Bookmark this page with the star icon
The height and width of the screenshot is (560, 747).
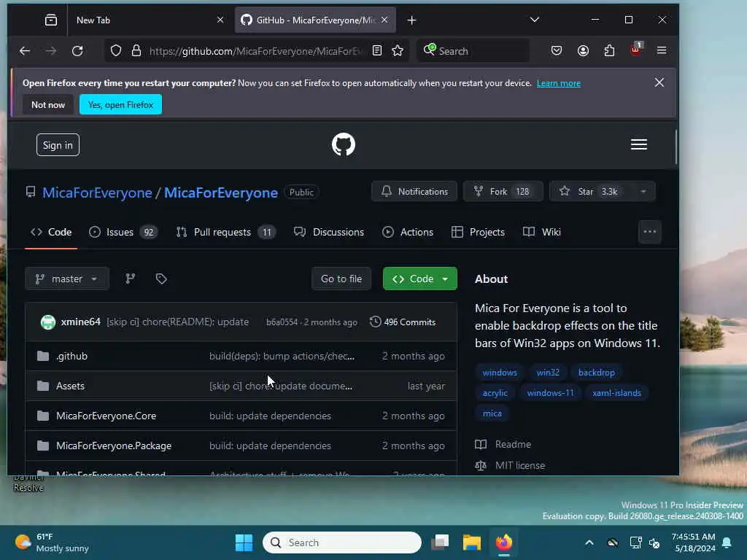[398, 50]
